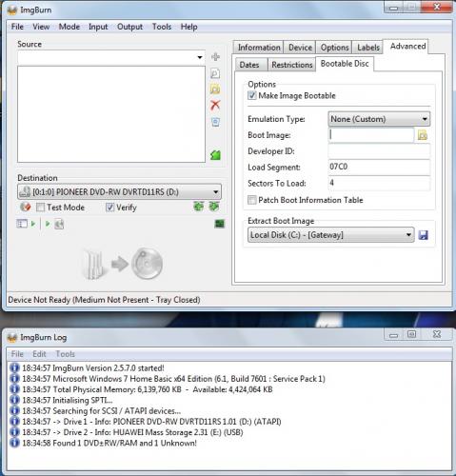Toggle the Verify checkbox

[x=109, y=208]
